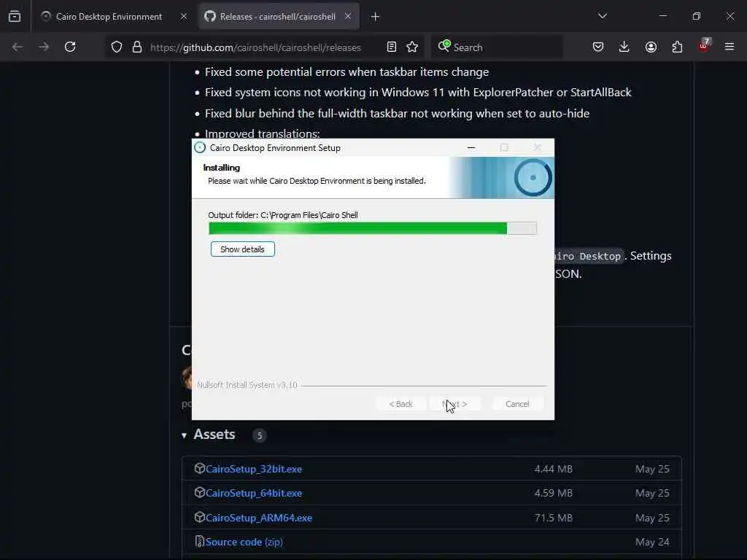Click 'Output folder: C:\Program Files\Cairo Shell' text
The height and width of the screenshot is (560, 747).
tap(283, 215)
